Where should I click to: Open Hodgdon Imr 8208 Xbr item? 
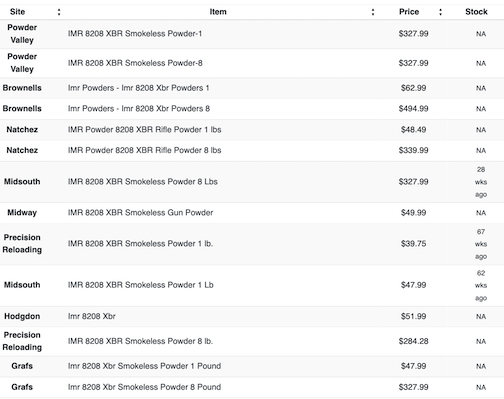pyautogui.click(x=91, y=316)
